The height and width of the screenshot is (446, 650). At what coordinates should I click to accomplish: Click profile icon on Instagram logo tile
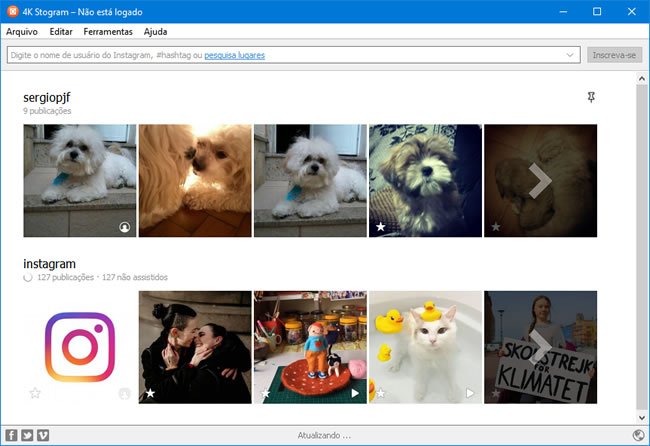[124, 394]
